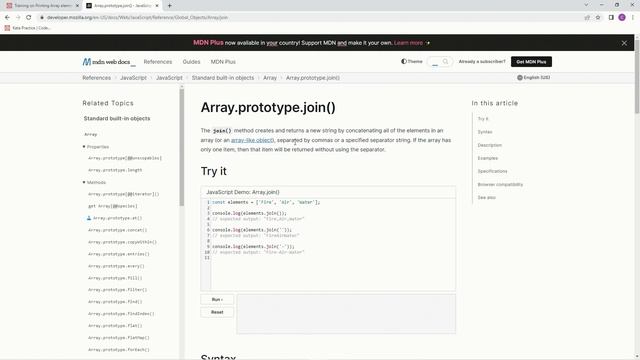This screenshot has height=360, width=640.
Task: Open Array.prototype.length in sidebar
Action: 115,170
